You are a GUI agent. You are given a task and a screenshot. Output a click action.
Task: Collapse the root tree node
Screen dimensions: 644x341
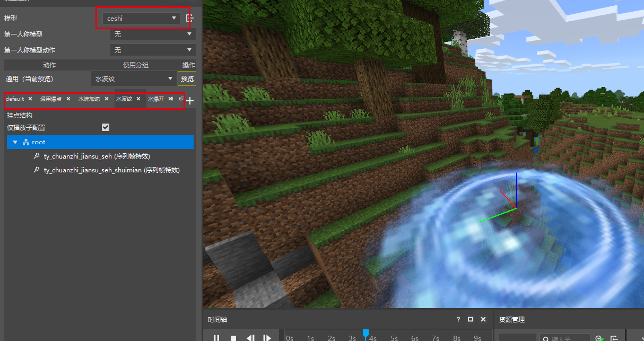coord(15,142)
